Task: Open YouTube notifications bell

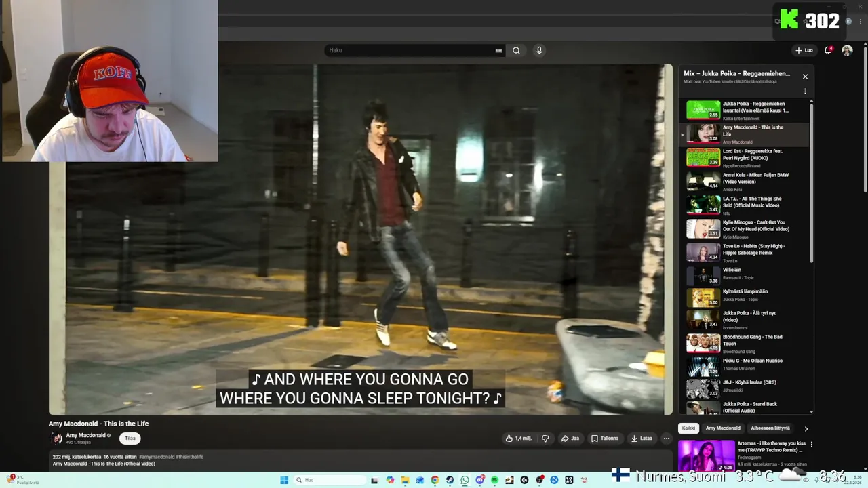Action: coord(828,50)
